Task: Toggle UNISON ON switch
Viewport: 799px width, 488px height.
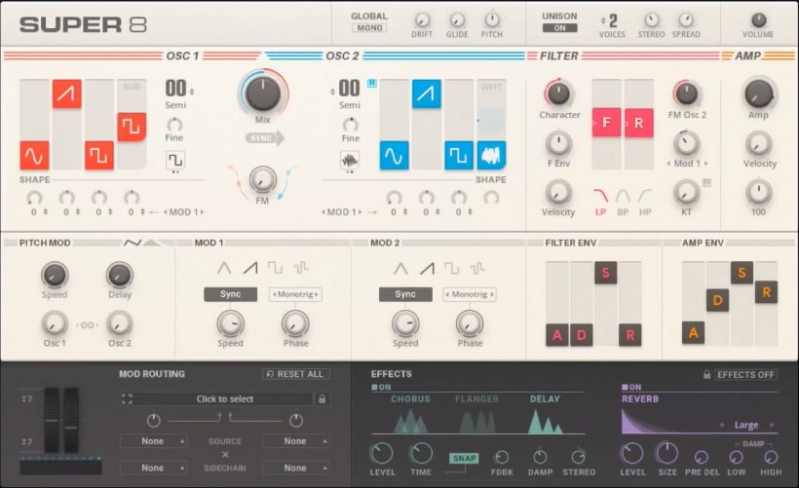Action: [x=560, y=28]
